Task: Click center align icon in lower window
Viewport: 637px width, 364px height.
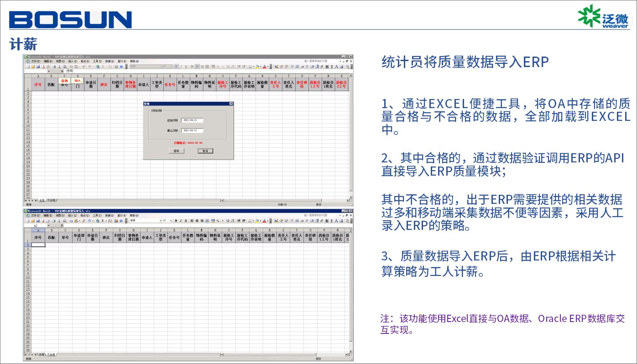Action: coord(197,221)
